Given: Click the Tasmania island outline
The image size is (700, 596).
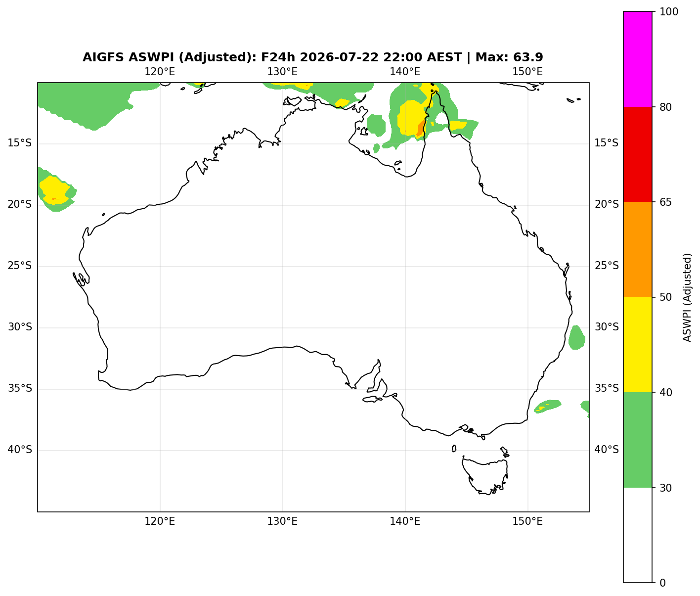Looking at the screenshot, I should coord(485,476).
